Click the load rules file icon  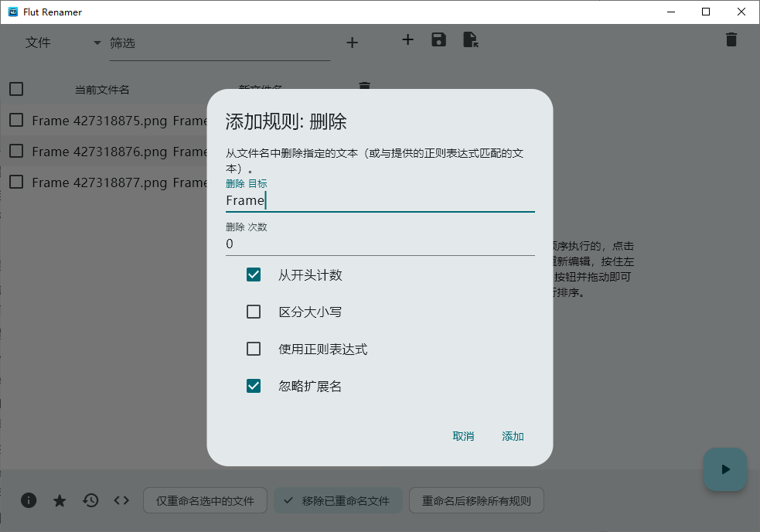(x=471, y=39)
